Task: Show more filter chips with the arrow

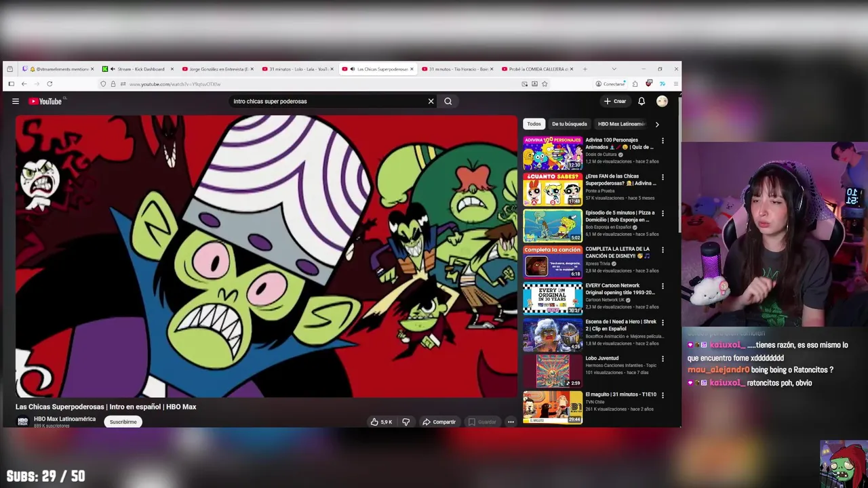Action: click(656, 124)
